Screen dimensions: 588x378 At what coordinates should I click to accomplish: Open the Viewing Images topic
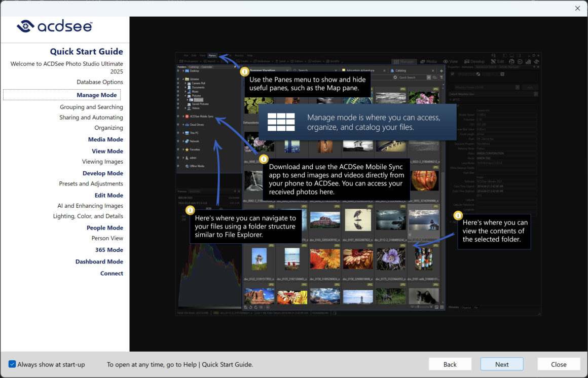[103, 161]
